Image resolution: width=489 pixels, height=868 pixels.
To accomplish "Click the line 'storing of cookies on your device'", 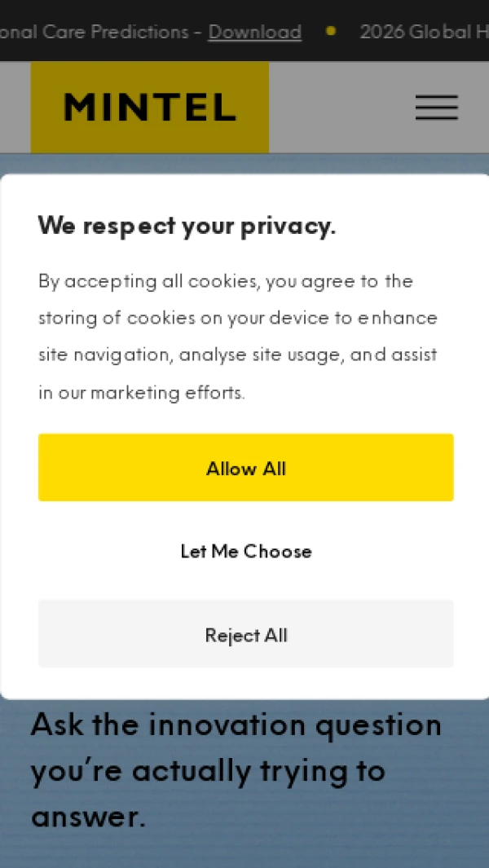I will pyautogui.click(x=238, y=319).
